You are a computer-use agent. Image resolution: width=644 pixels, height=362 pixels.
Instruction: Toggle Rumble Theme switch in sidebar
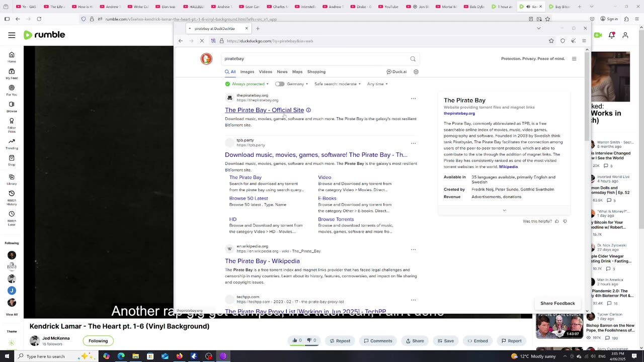point(12,342)
